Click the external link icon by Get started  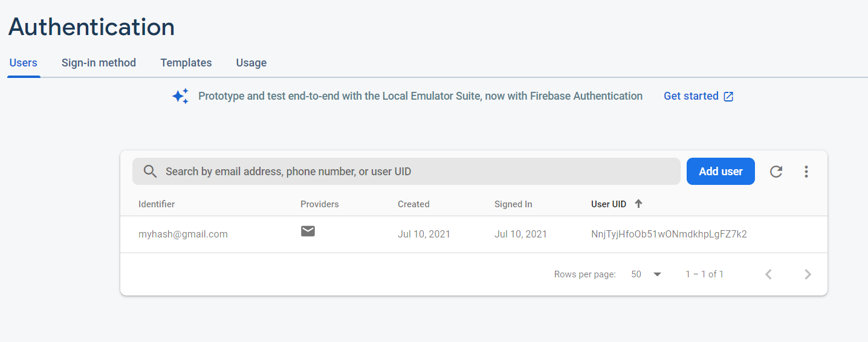pos(729,97)
